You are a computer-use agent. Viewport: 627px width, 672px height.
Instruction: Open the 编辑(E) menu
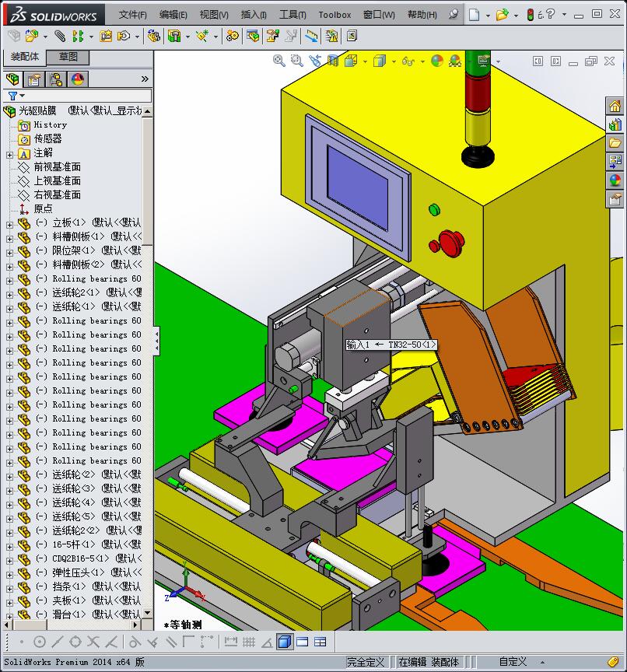coord(173,15)
